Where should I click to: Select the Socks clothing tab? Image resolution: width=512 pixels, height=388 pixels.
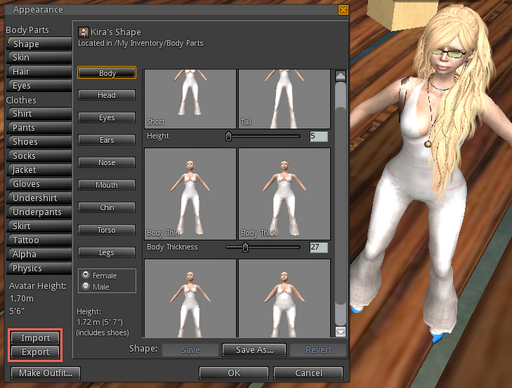39,156
